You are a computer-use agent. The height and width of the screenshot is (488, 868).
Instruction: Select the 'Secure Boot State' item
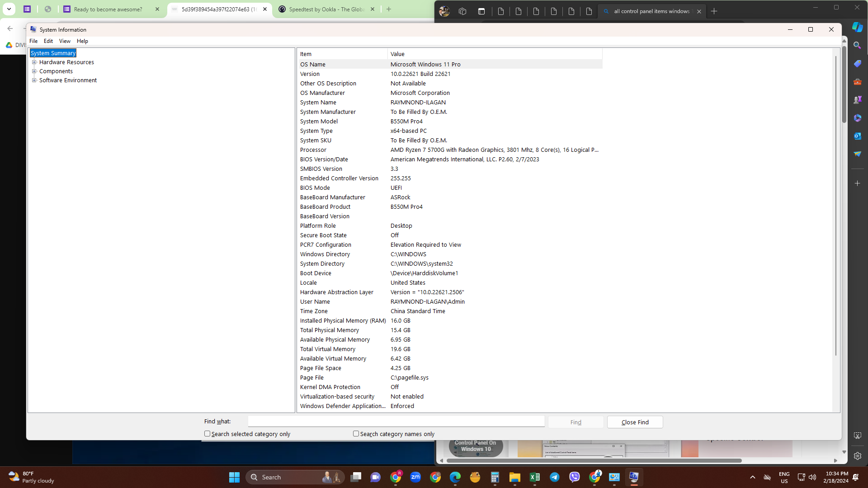point(323,235)
